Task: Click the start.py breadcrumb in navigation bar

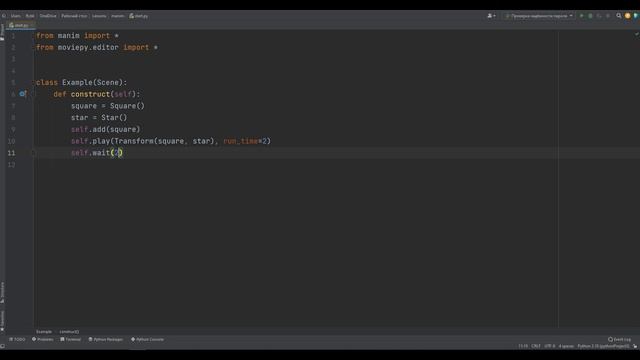Action: pyautogui.click(x=139, y=16)
